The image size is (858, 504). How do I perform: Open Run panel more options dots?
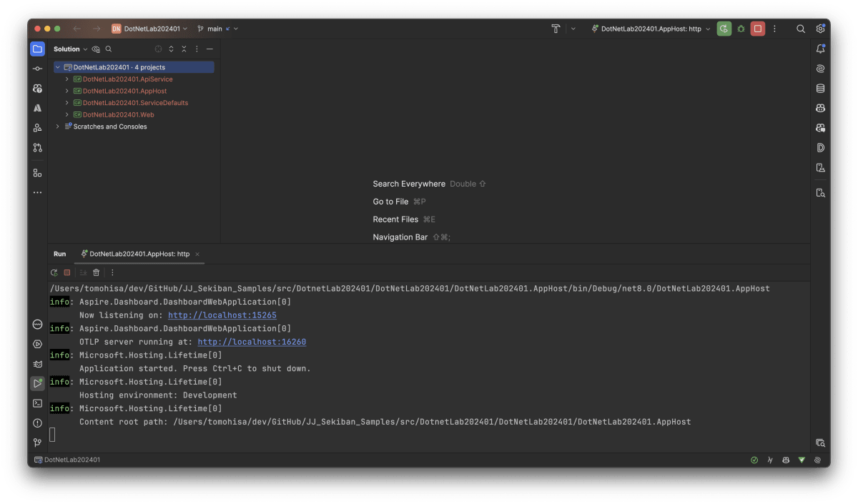point(112,272)
